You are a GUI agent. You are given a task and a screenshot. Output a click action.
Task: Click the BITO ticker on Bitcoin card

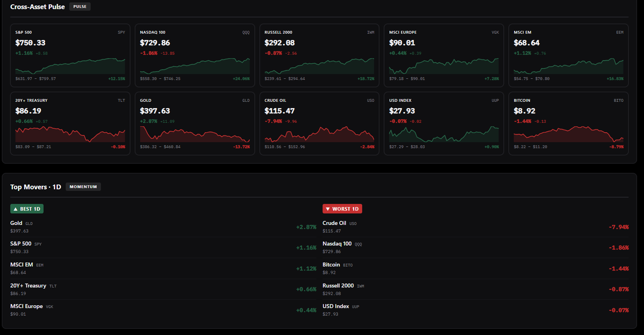tap(619, 101)
